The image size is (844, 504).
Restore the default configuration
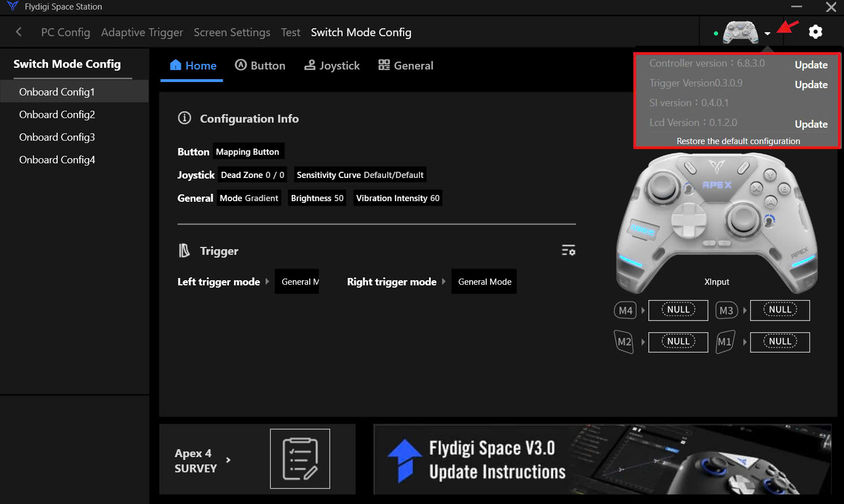738,141
